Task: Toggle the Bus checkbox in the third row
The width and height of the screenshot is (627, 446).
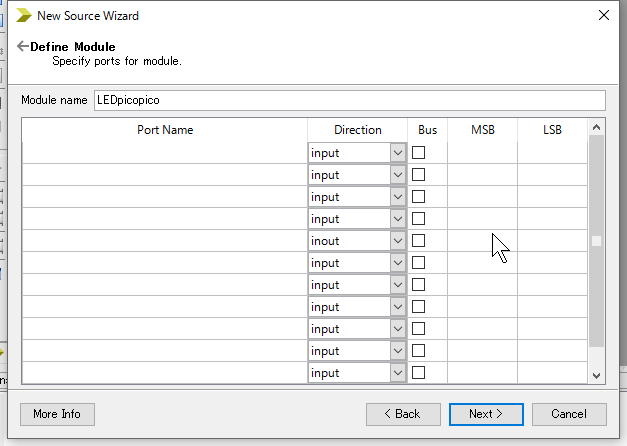Action: coord(418,197)
